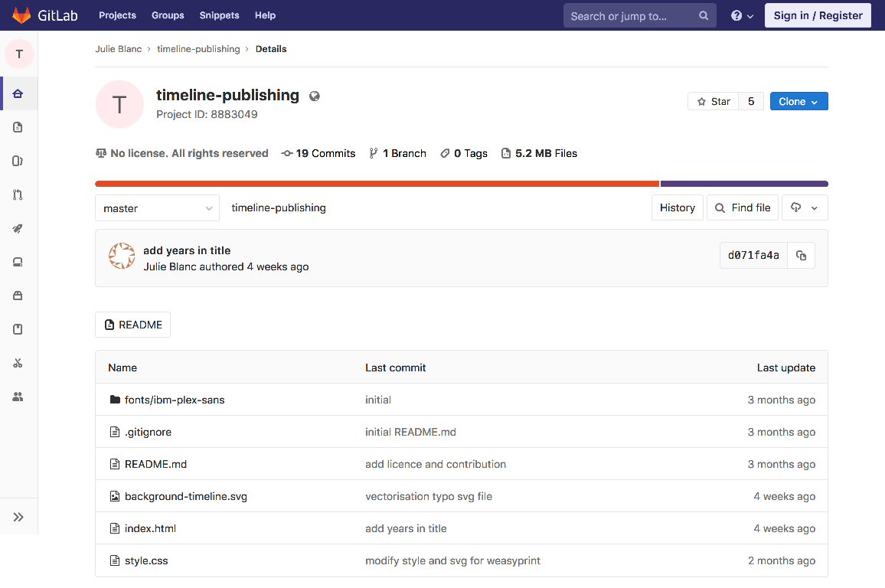Screen dimensions: 885x588
Task: Open the project overview home sidebar icon
Action: [18, 93]
